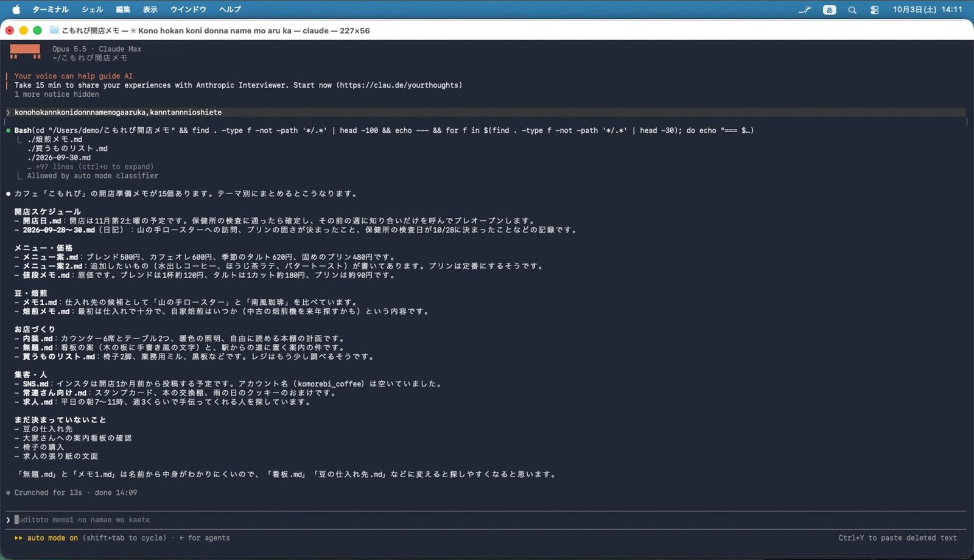Click the user prompt line 'konohokannkonidonnna…'
This screenshot has width=974, height=560.
486,113
